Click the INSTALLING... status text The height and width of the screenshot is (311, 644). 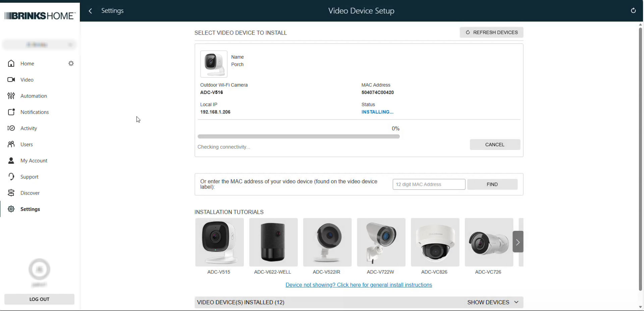[x=377, y=112]
